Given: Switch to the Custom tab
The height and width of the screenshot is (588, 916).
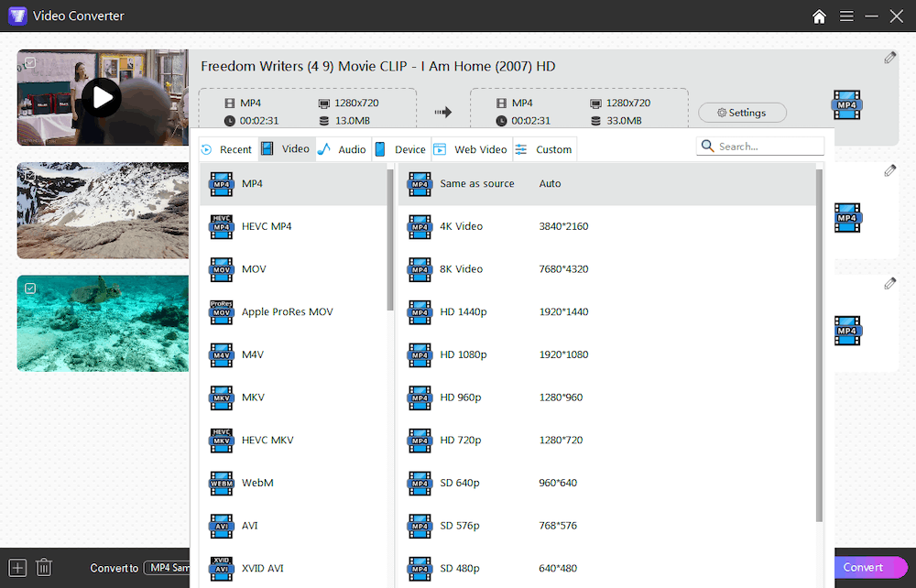Looking at the screenshot, I should pyautogui.click(x=544, y=149).
